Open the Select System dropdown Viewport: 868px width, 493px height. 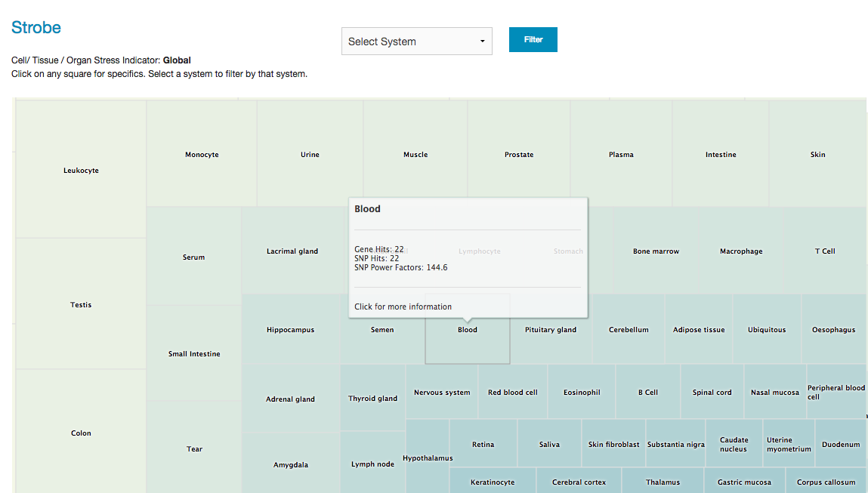pyautogui.click(x=416, y=42)
